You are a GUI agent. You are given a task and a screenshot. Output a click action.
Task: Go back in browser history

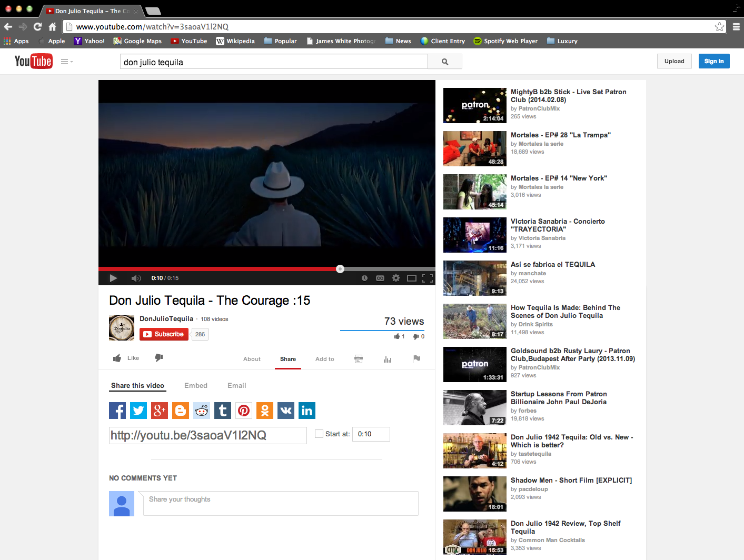[8, 27]
